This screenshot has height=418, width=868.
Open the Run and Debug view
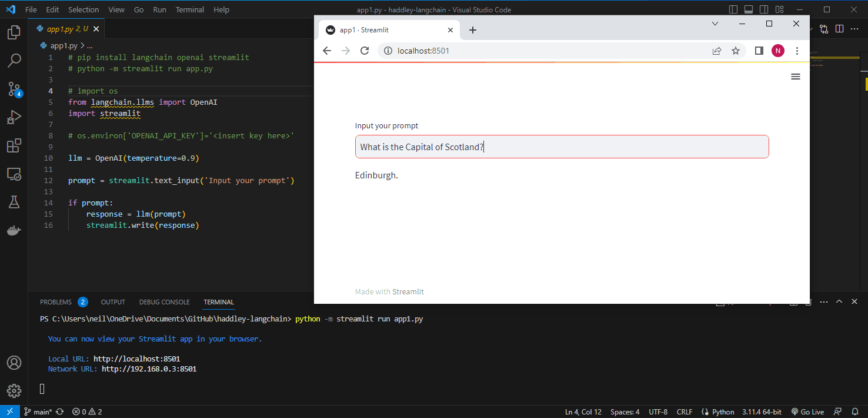[14, 117]
